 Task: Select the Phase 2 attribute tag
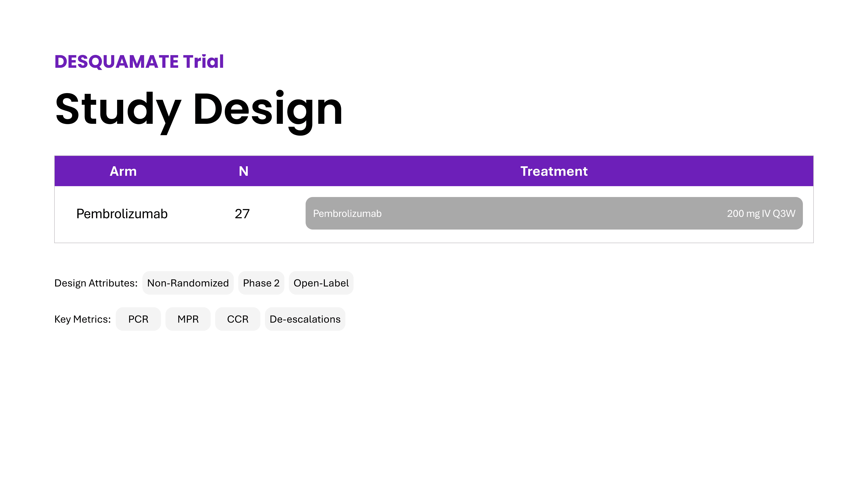[x=261, y=283]
